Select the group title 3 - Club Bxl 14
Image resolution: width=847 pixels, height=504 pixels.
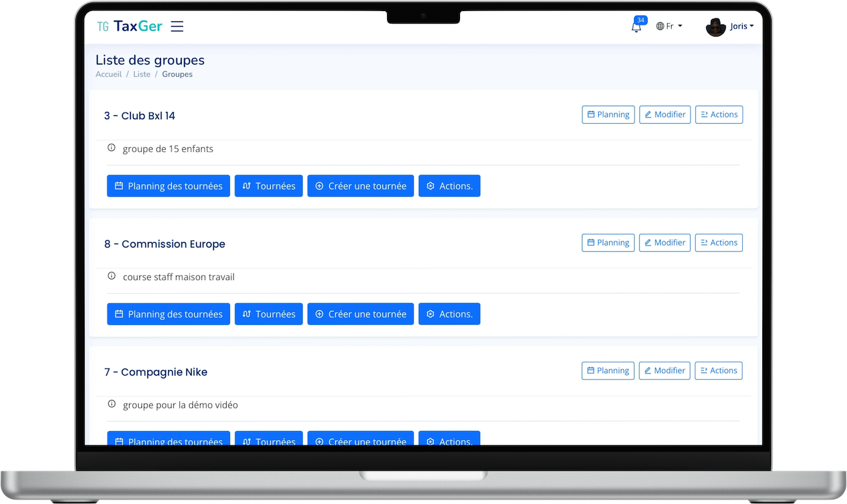(139, 116)
